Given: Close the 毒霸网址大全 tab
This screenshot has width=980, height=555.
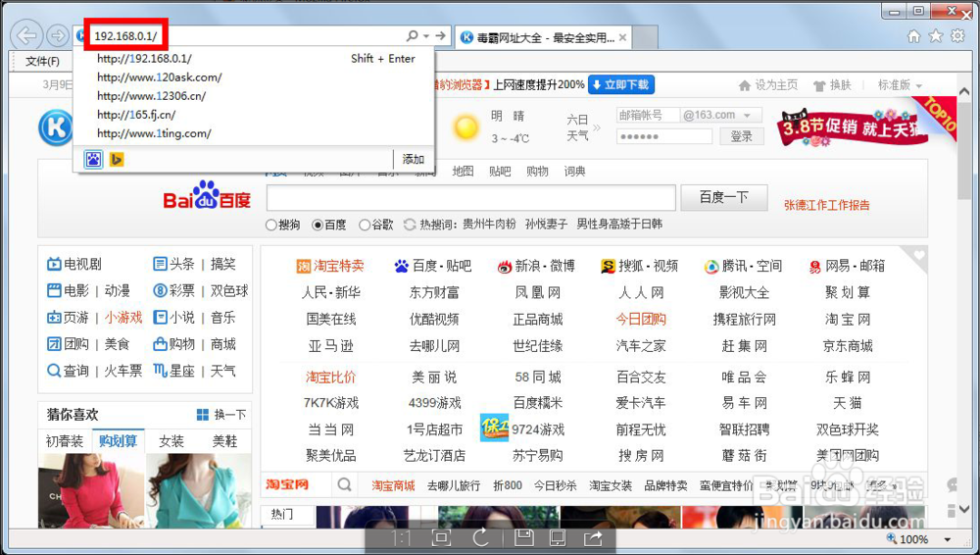Looking at the screenshot, I should point(622,37).
